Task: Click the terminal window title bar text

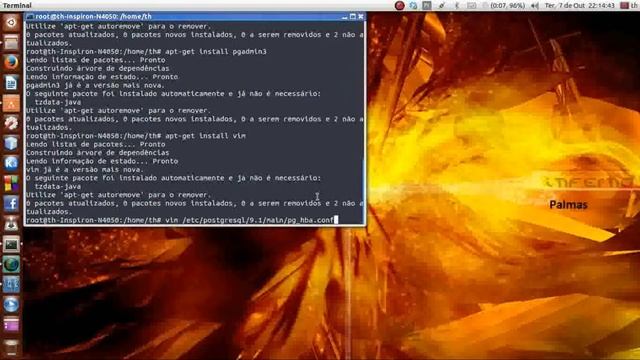Action: pos(93,17)
